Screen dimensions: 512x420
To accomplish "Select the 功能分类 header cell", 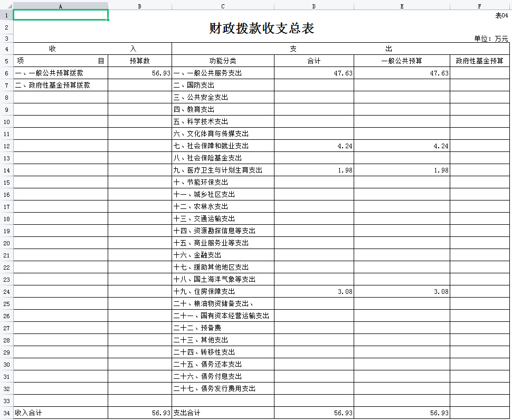I will [223, 61].
